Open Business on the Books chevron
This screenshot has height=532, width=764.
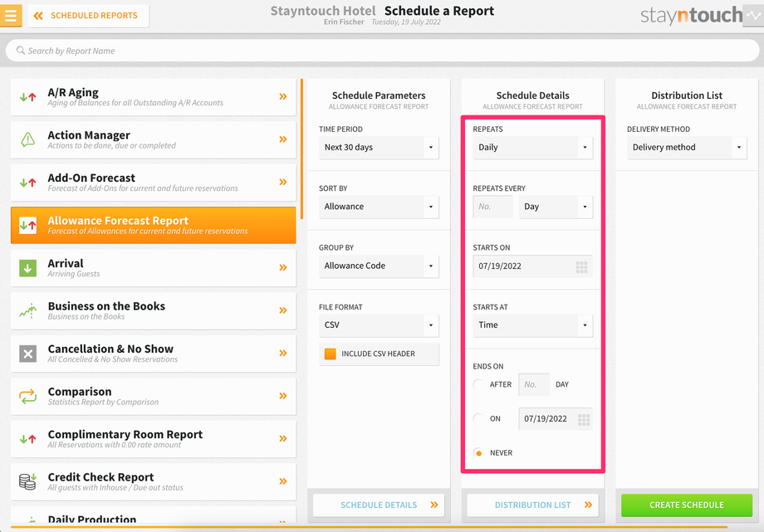[283, 310]
